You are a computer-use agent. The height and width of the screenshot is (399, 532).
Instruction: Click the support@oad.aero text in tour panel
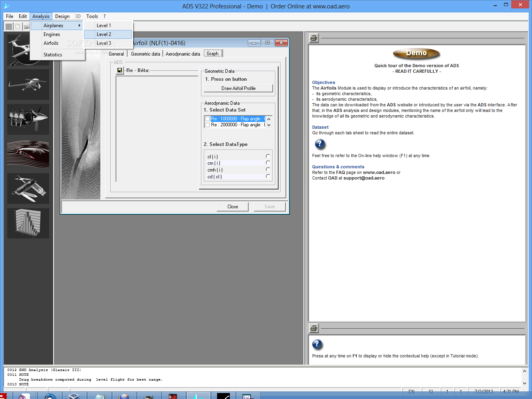(x=364, y=178)
